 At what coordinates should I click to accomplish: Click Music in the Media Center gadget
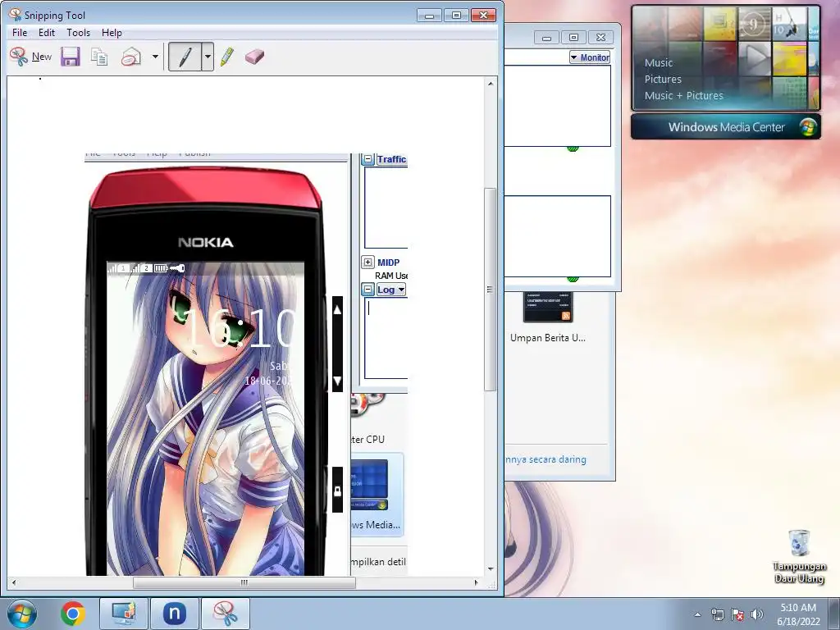659,62
